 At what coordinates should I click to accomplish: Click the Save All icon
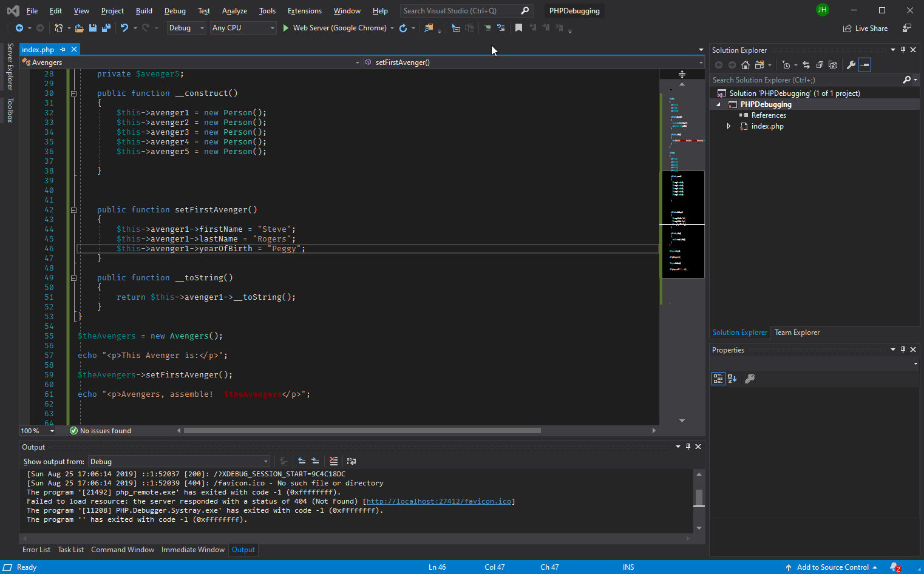106,28
